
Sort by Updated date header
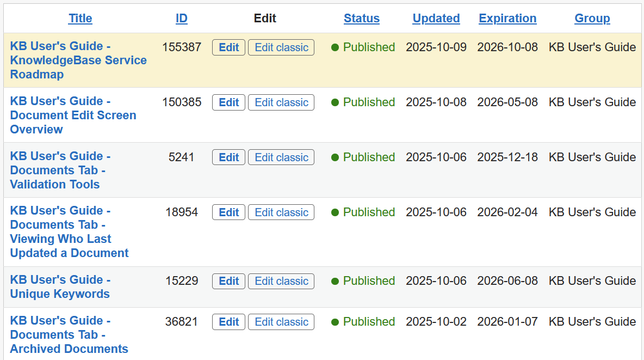(x=436, y=19)
